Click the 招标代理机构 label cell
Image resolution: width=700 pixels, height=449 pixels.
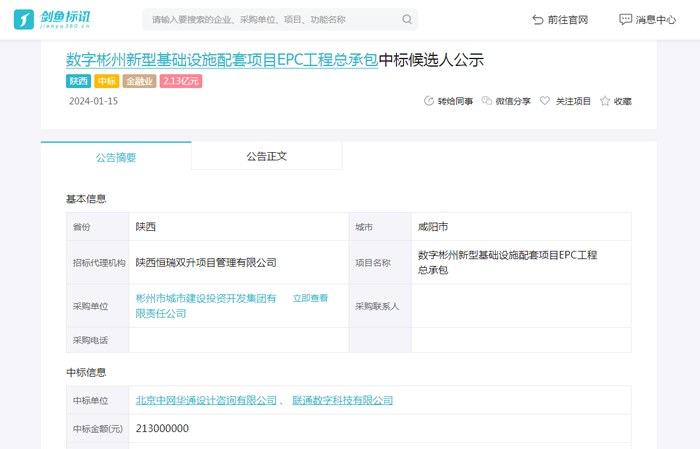click(x=98, y=262)
